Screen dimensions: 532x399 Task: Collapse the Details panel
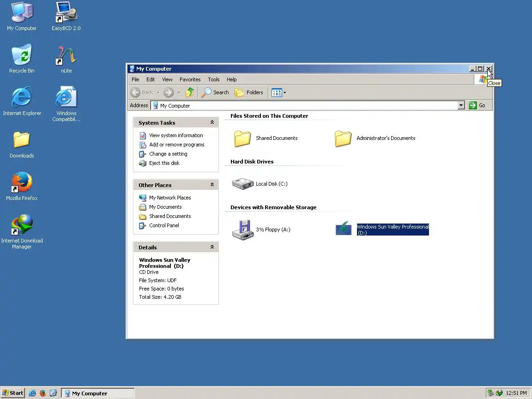(212, 247)
